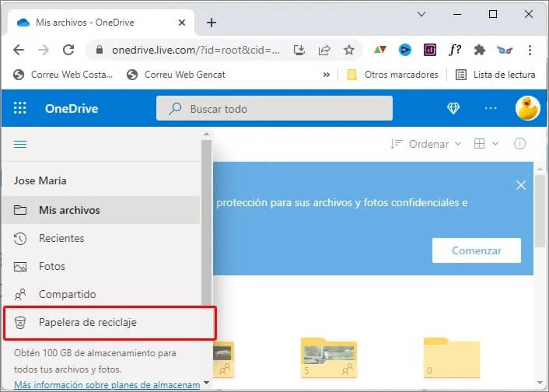Open Correu Web Gencat bookmark
The width and height of the screenshot is (549, 392).
pos(176,75)
